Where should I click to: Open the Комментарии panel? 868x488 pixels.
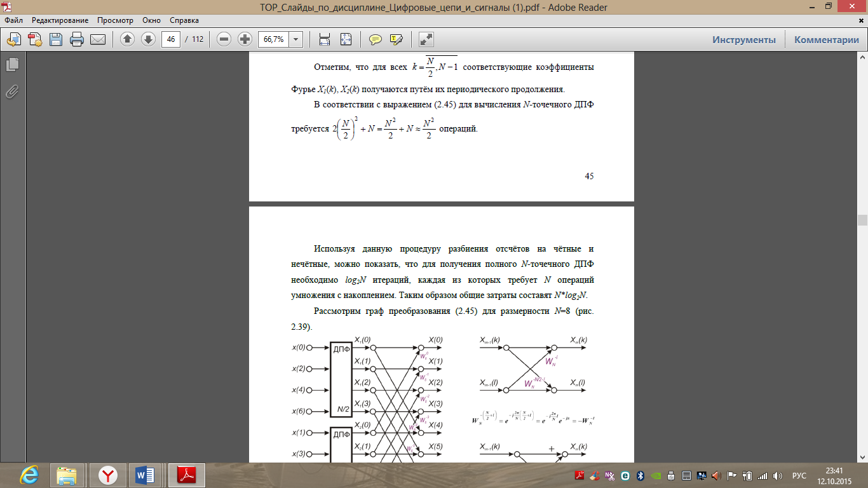827,39
